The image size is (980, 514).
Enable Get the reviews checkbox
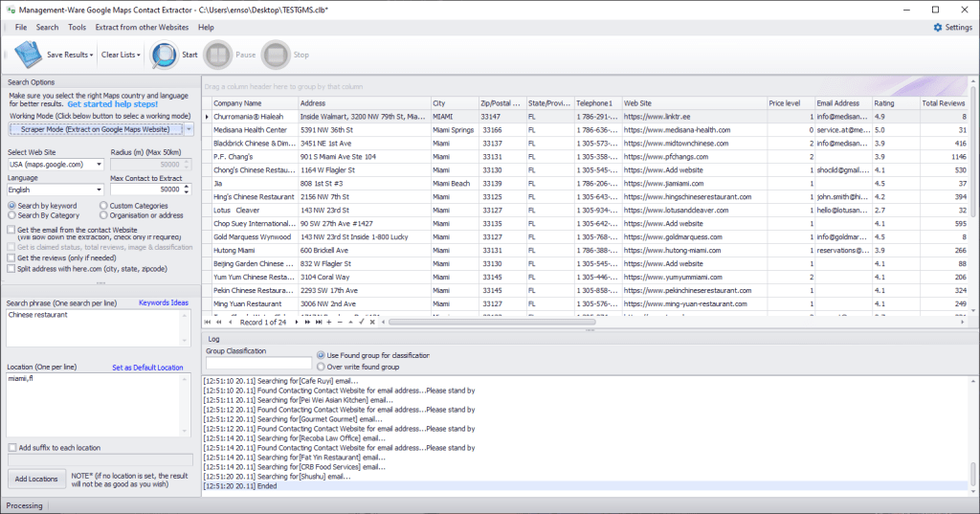coord(11,258)
